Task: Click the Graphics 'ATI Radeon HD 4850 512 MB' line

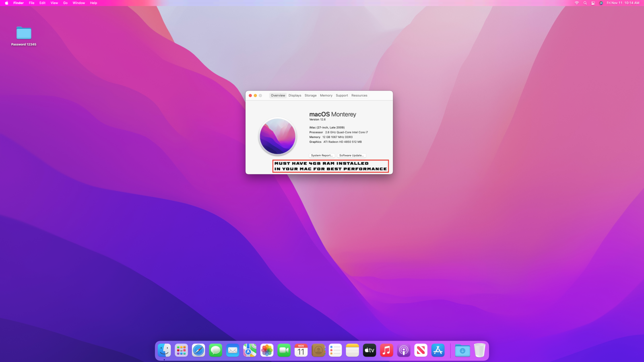Action: coord(335,142)
